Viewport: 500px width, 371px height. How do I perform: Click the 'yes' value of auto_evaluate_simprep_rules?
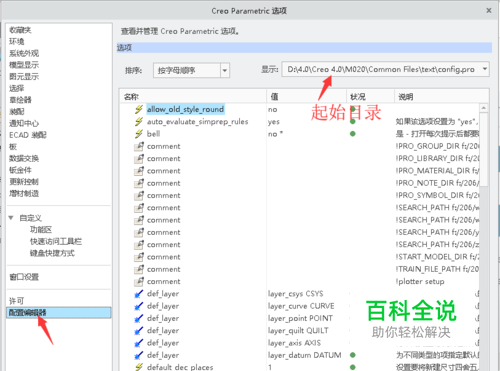[274, 122]
